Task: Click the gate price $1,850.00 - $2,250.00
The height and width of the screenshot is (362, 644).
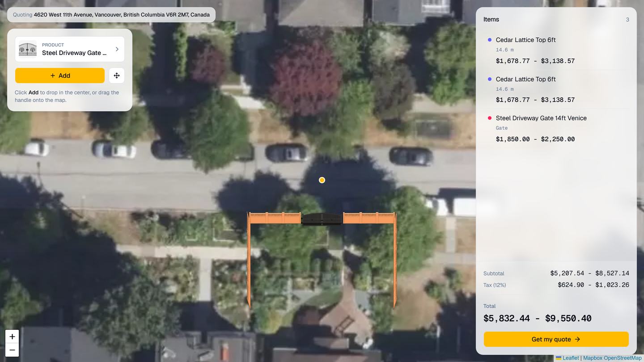Action: pos(535,139)
